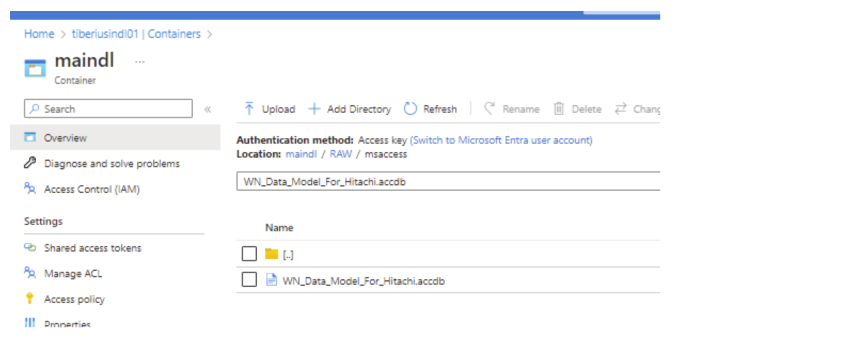
Task: Click the Delete trash can icon
Action: tap(558, 109)
